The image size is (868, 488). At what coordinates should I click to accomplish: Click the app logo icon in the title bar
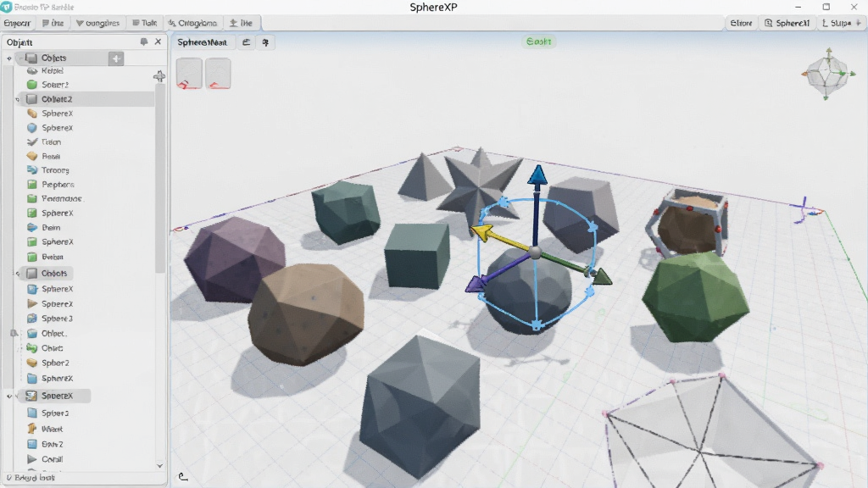point(6,7)
